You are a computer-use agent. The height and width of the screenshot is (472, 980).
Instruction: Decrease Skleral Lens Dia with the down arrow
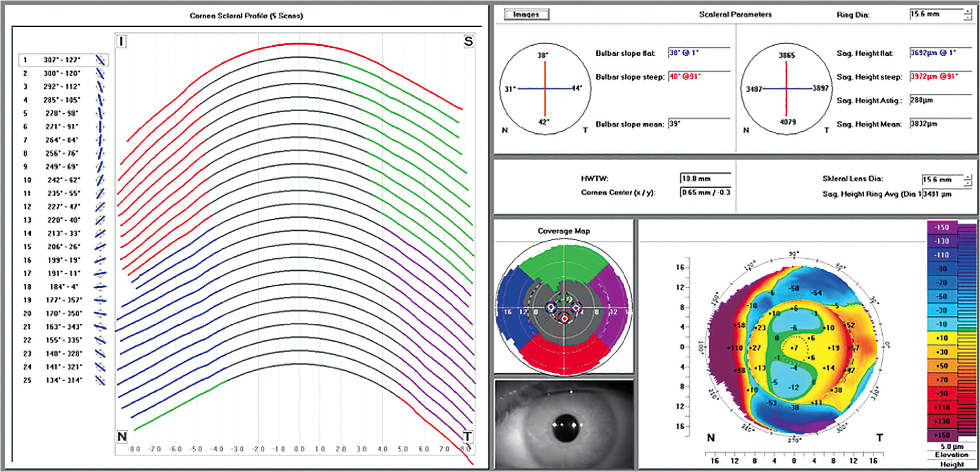pyautogui.click(x=968, y=183)
